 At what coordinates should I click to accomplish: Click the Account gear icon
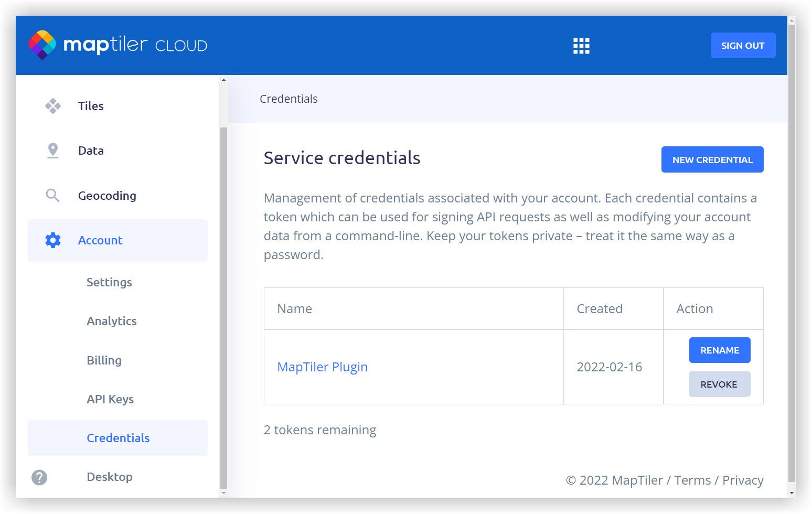pos(53,240)
